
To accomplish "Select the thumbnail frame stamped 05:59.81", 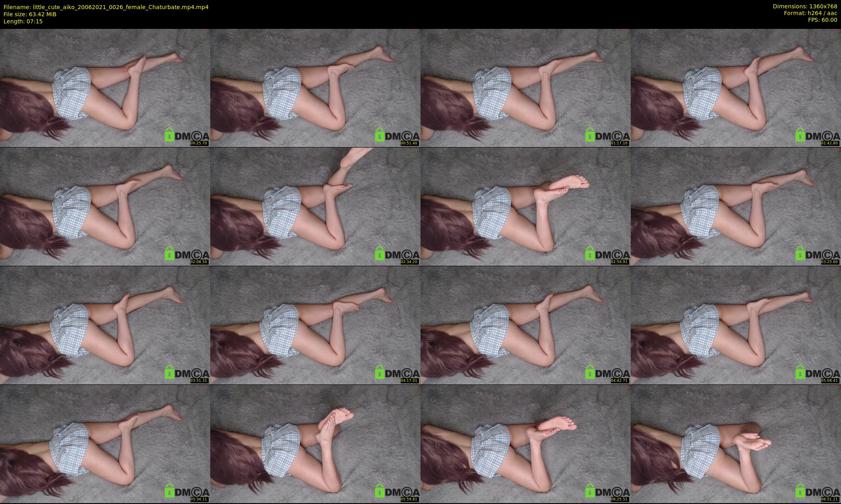I will (x=315, y=444).
